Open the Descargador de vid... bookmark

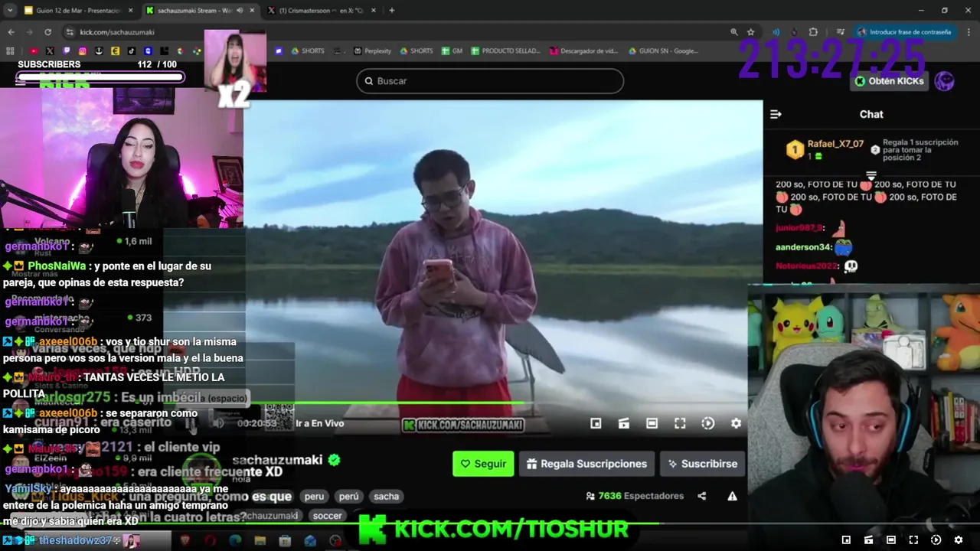pos(583,51)
